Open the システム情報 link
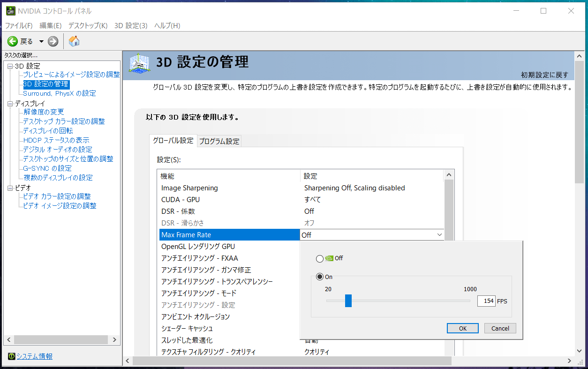The width and height of the screenshot is (588, 369). pos(35,356)
